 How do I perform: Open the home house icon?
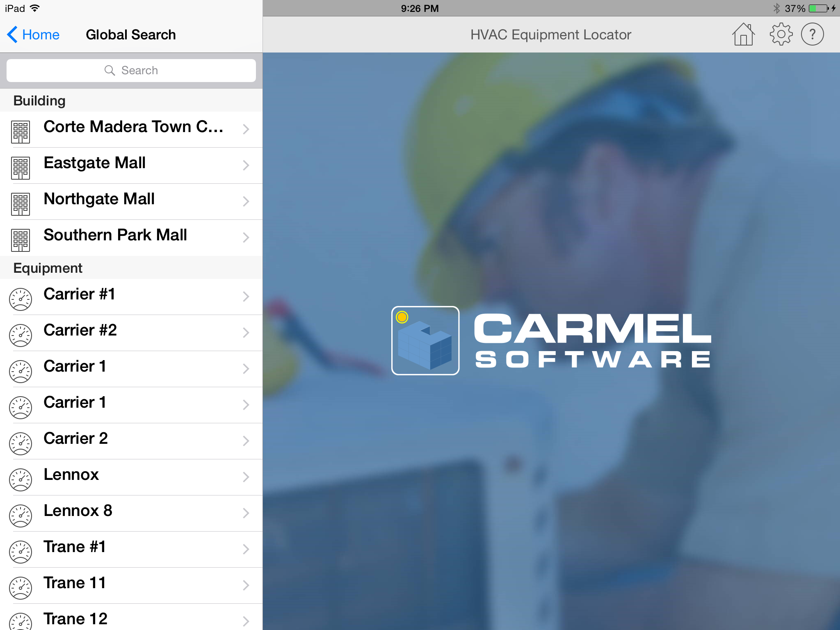(743, 34)
